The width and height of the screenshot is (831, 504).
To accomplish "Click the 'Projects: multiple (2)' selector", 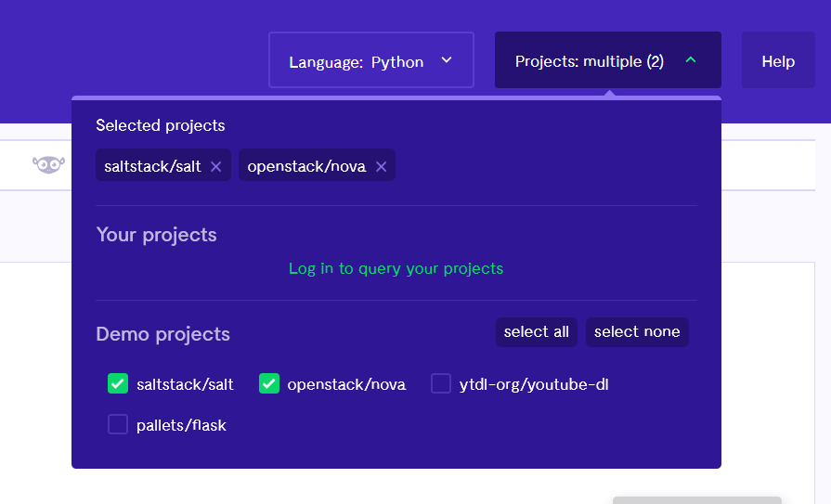I will pos(608,60).
